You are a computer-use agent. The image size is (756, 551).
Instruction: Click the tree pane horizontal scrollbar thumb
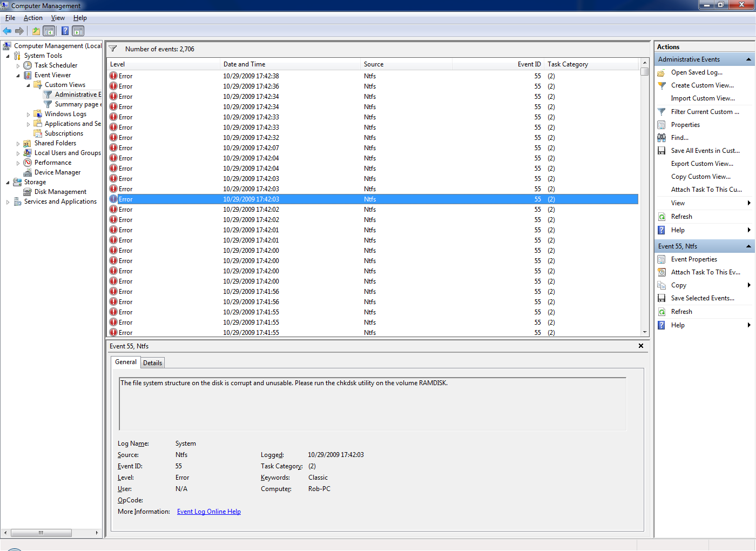(41, 533)
